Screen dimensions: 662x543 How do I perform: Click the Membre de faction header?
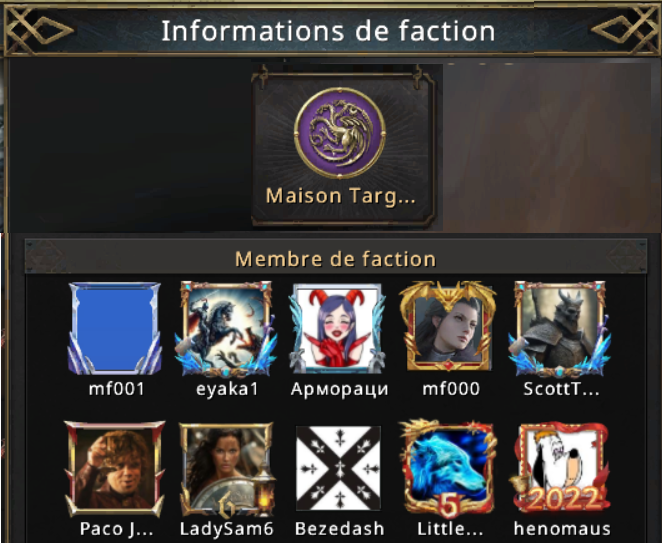336,258
